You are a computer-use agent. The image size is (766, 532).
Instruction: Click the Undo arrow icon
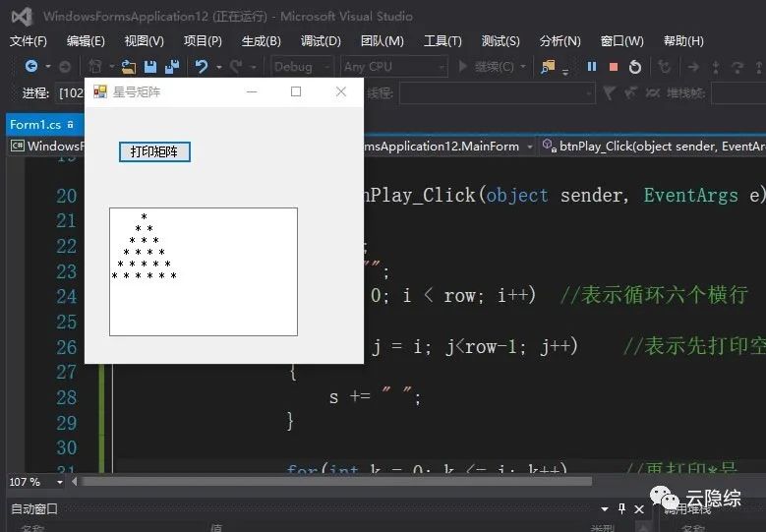(202, 66)
